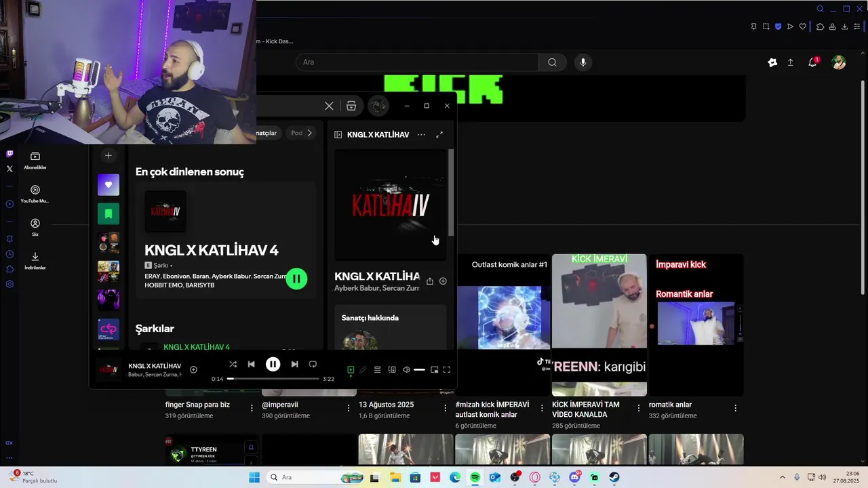Open Spotify miniplayer
The width and height of the screenshot is (868, 488).
pyautogui.click(x=434, y=369)
